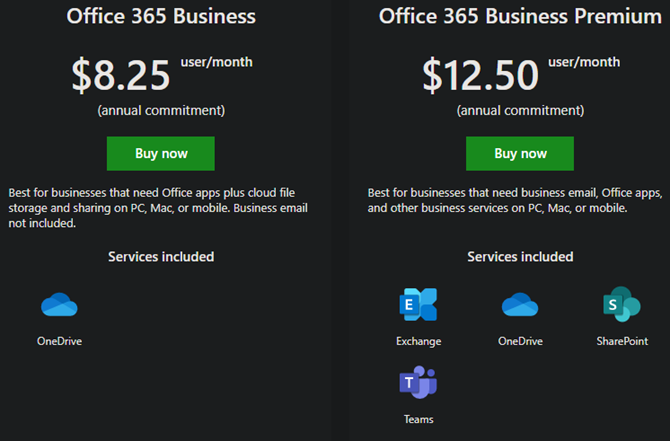This screenshot has height=441, width=670.
Task: Open the SharePoint service icon
Action: (622, 304)
